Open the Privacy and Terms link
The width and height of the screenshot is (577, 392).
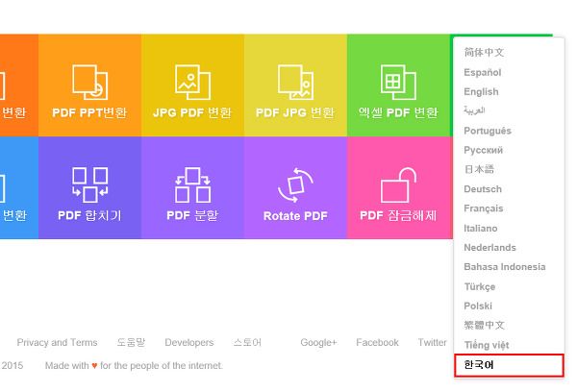57,343
